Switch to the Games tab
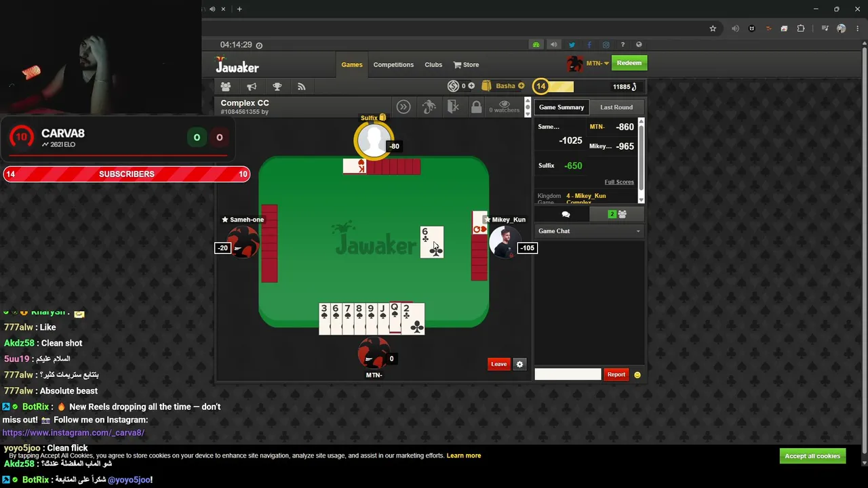Viewport: 868px width, 488px height. (x=352, y=64)
